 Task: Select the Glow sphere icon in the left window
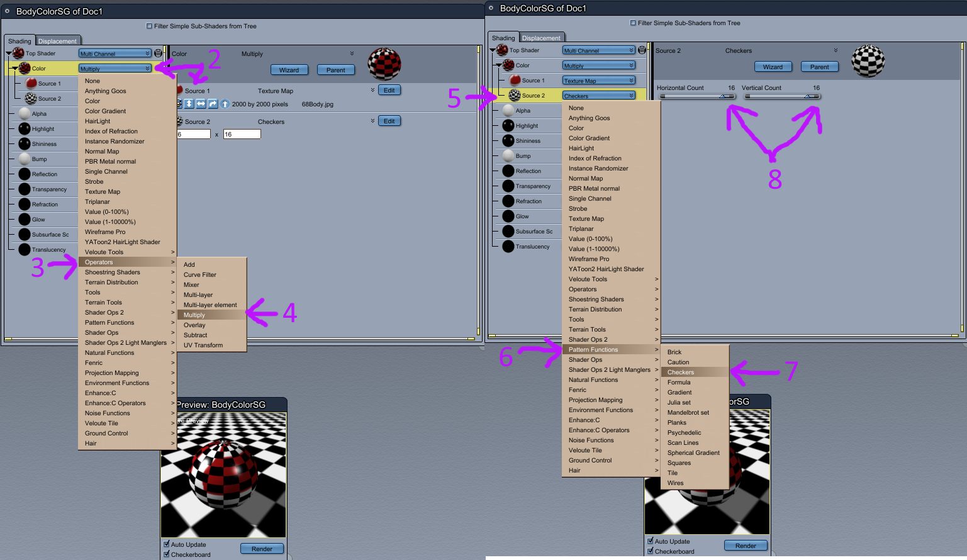[x=25, y=220]
